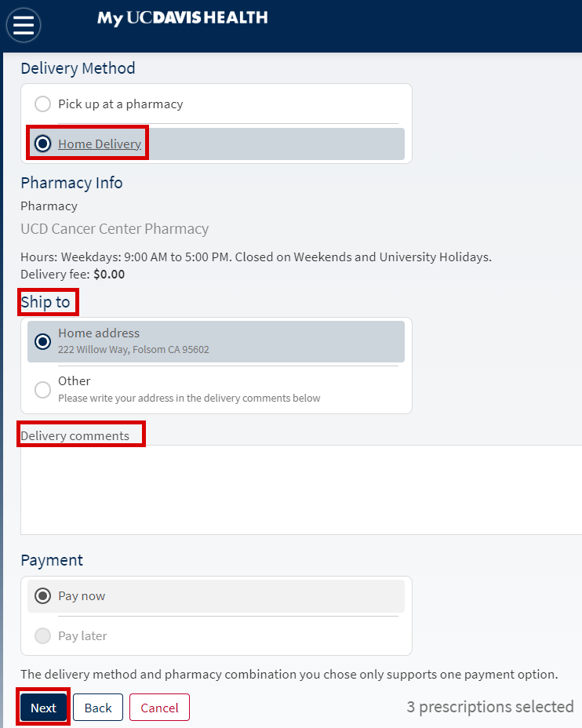Click the Delivery comments label
This screenshot has width=582, height=728.
pyautogui.click(x=75, y=436)
